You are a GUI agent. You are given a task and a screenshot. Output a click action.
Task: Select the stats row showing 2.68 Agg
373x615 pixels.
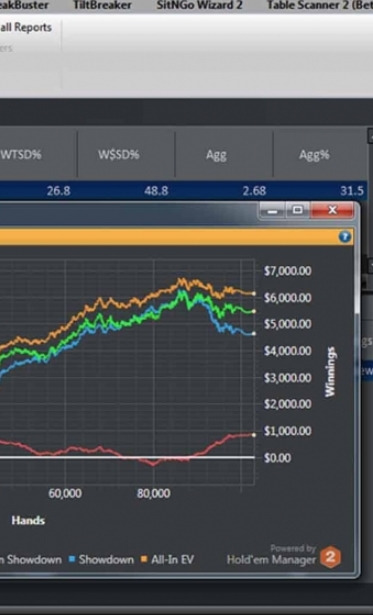click(183, 191)
